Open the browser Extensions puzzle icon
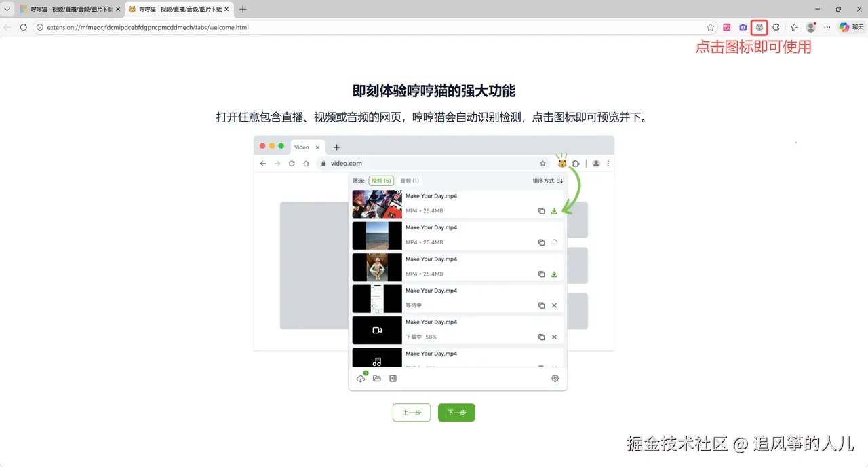The image size is (868, 467). (776, 27)
